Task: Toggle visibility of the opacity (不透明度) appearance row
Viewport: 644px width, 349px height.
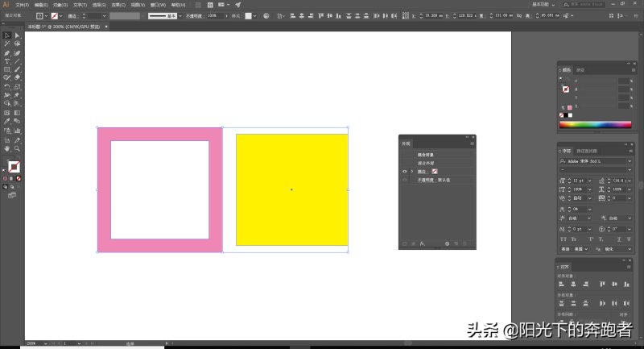Action: (x=404, y=180)
